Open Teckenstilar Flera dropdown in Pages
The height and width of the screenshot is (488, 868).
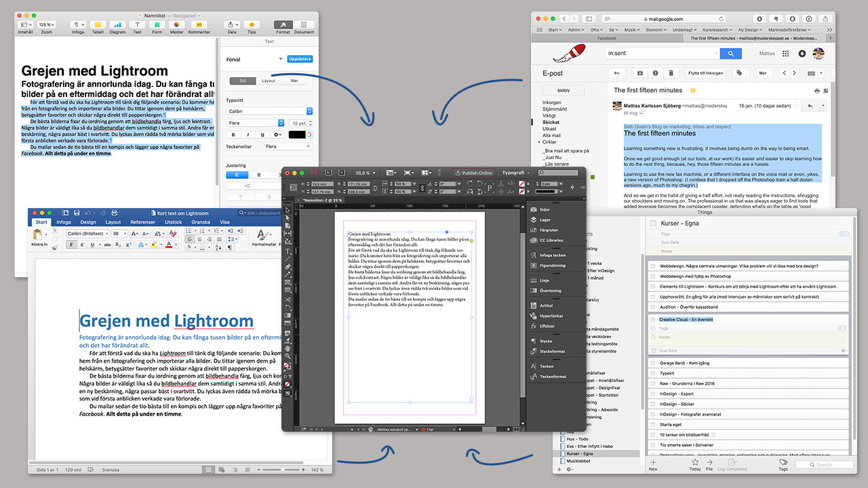click(288, 146)
